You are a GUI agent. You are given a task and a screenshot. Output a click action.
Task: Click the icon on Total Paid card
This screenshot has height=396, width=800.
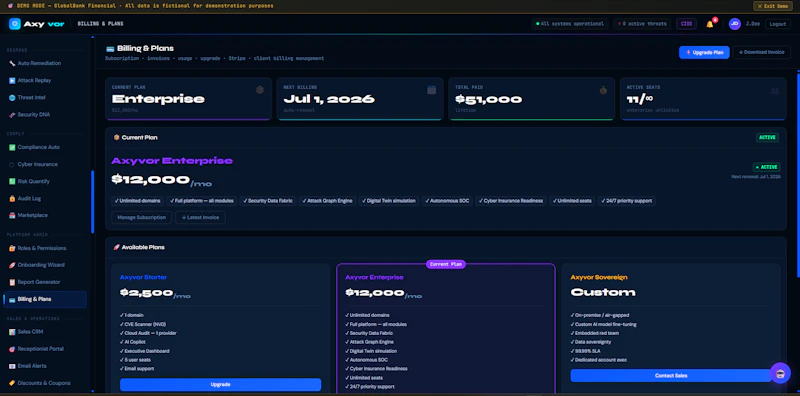[604, 90]
